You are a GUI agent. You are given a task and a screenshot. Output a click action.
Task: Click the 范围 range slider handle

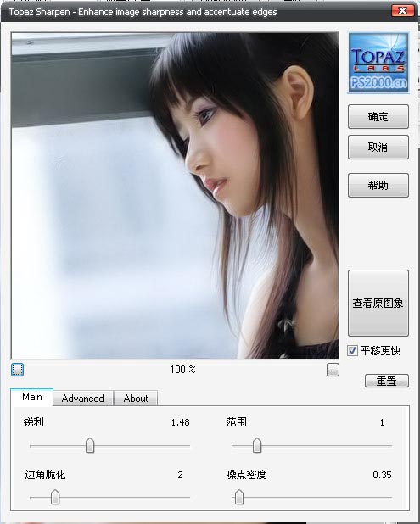[x=257, y=445]
